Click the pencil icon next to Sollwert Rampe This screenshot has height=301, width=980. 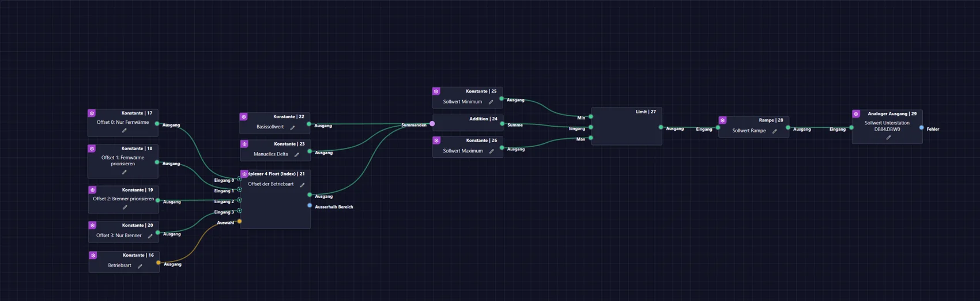tap(775, 131)
